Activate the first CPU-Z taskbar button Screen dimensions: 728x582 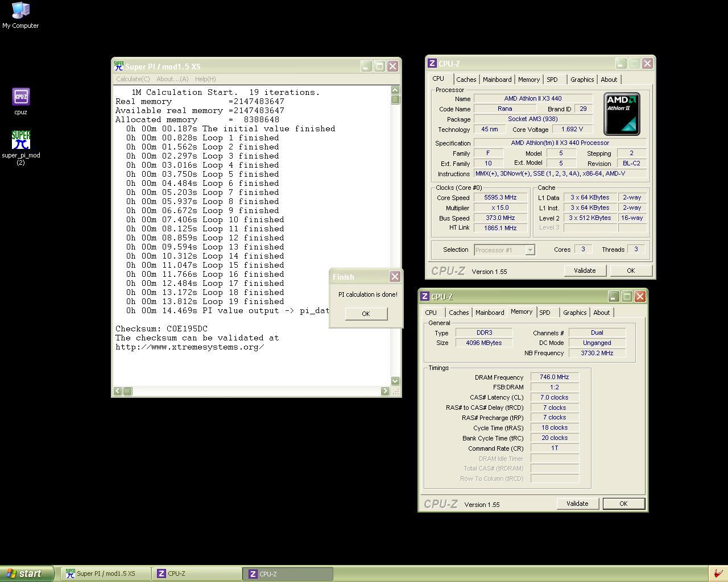pos(196,574)
